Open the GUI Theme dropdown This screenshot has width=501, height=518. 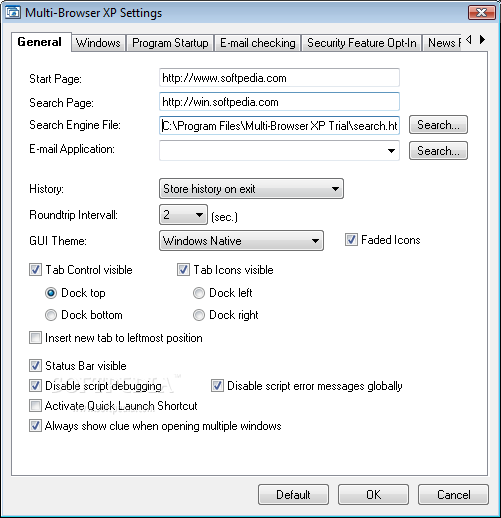241,240
